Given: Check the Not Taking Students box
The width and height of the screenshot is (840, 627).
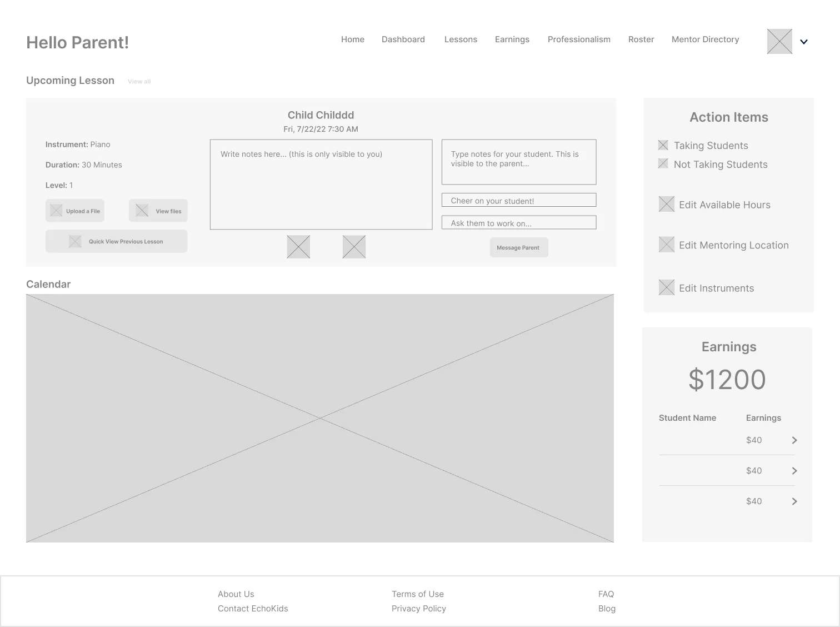Looking at the screenshot, I should 663,163.
